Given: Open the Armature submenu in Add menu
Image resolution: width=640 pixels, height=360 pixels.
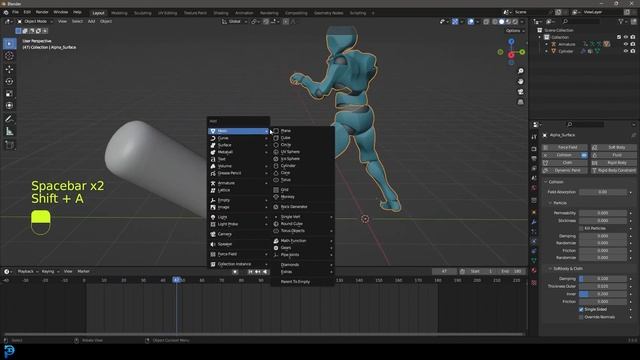Looking at the screenshot, I should [238, 183].
